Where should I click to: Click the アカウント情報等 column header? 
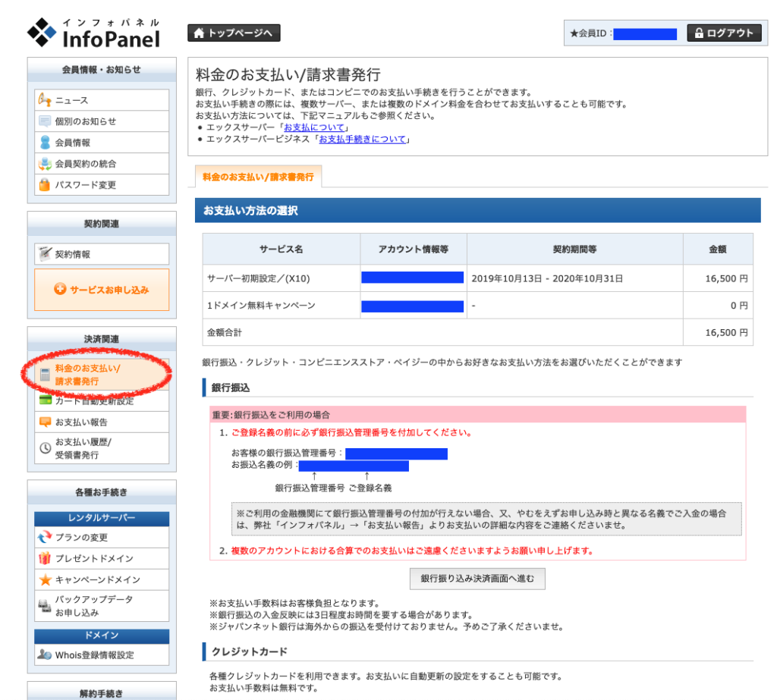(414, 250)
